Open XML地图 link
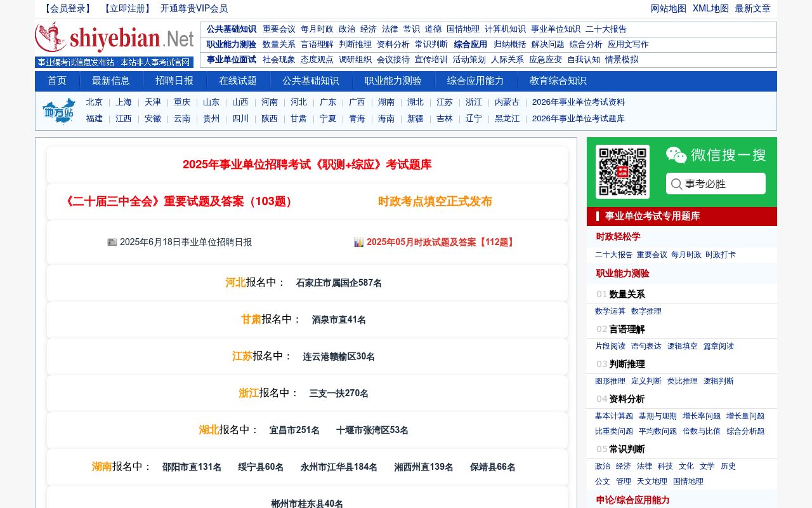812x508 pixels. pyautogui.click(x=710, y=9)
